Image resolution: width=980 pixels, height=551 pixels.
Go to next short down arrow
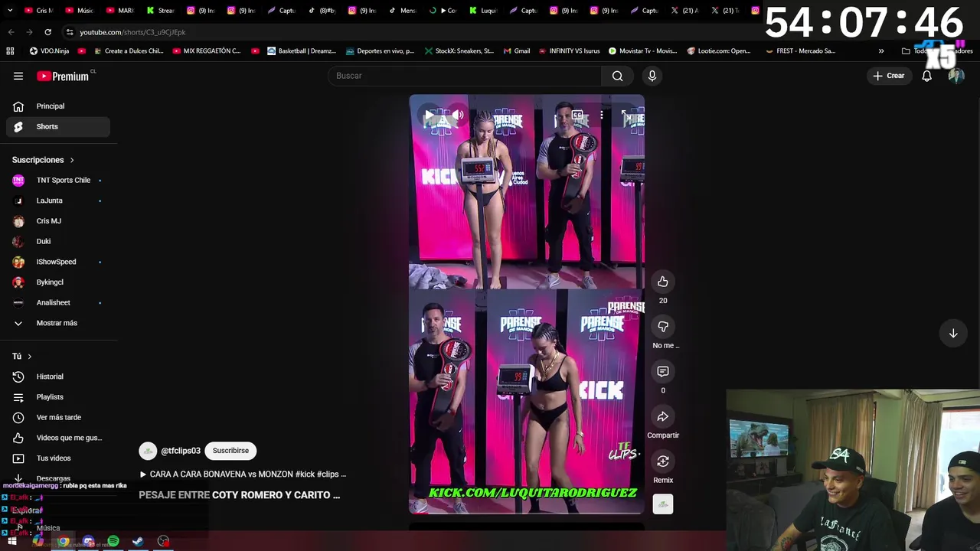click(953, 334)
